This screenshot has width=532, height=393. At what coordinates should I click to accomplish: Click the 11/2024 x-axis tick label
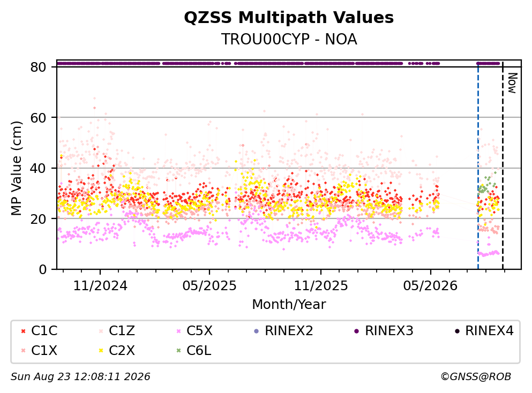pos(100,286)
